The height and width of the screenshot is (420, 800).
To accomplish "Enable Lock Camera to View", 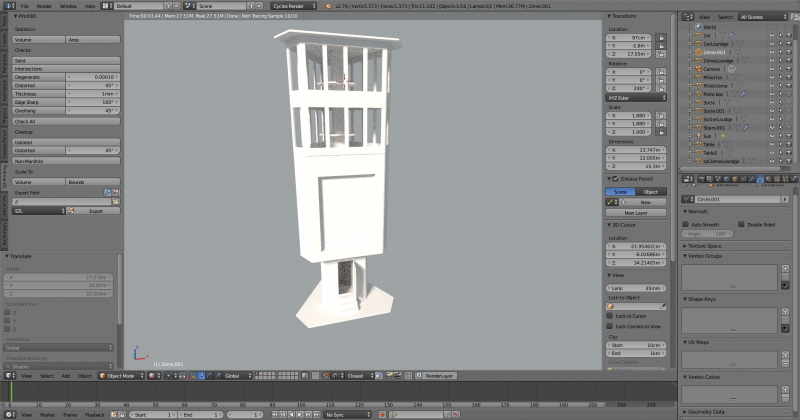I will pyautogui.click(x=611, y=326).
